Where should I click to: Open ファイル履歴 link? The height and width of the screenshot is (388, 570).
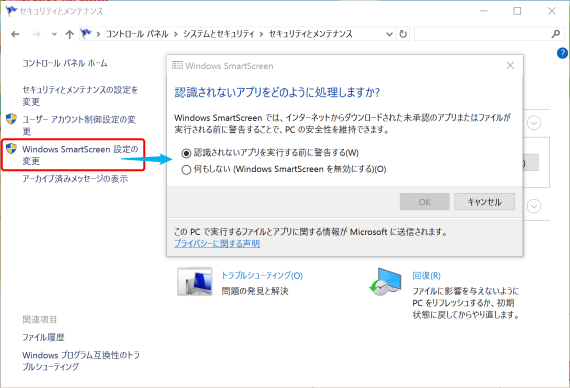coord(43,337)
